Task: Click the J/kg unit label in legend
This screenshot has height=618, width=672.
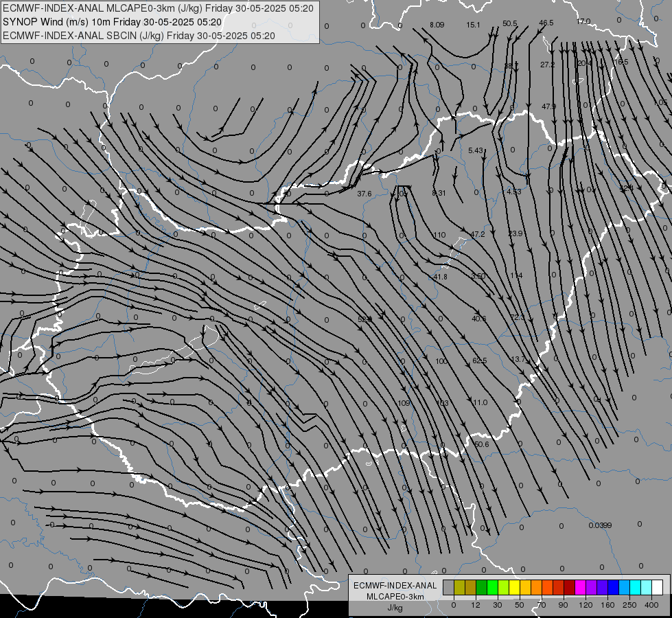Action: 395,608
